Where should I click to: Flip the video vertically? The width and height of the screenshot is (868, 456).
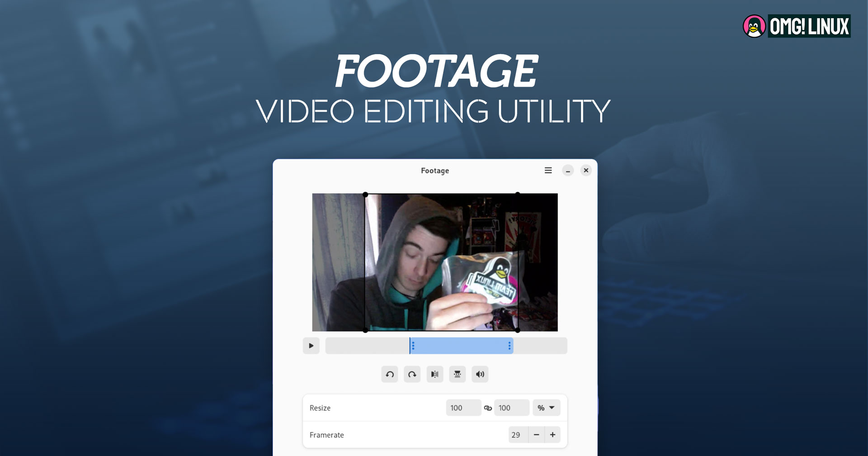click(x=458, y=374)
